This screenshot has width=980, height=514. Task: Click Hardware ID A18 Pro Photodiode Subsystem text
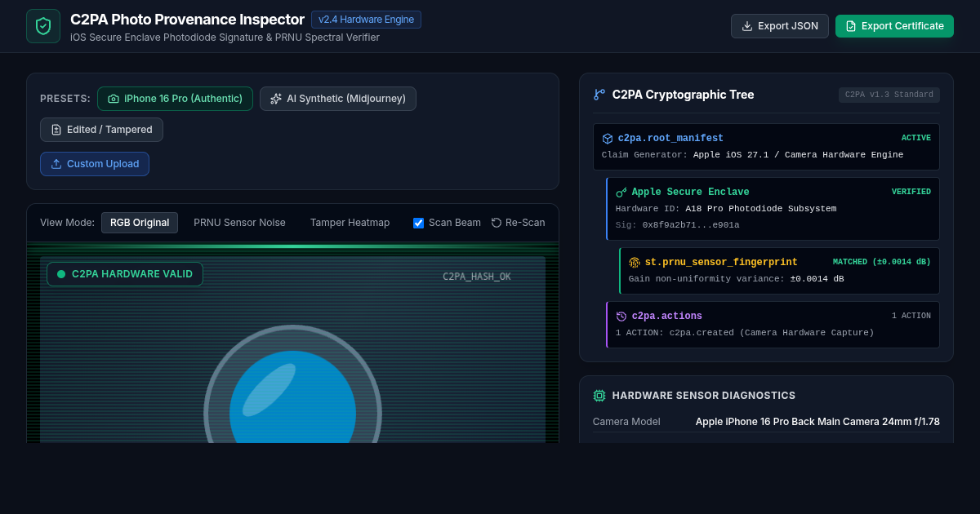point(726,209)
